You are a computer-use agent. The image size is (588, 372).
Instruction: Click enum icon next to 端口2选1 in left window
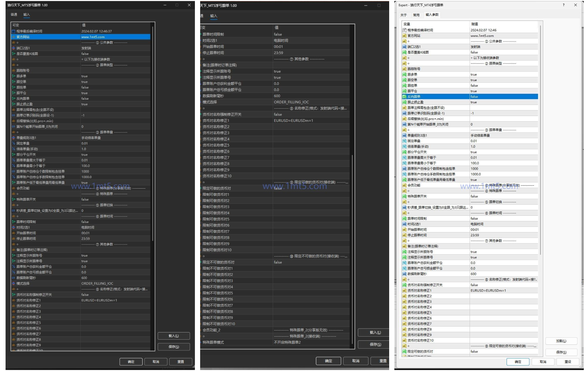[13, 48]
